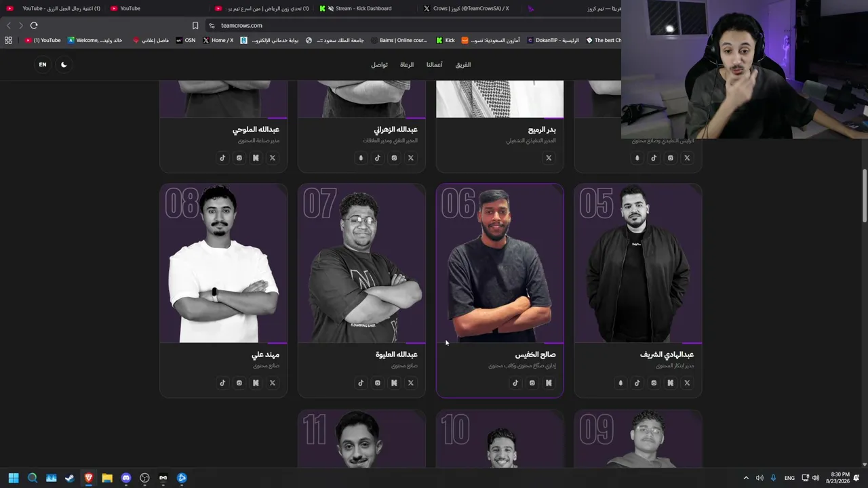Open the Home / X bookmark
Image resolution: width=868 pixels, height=488 pixels.
pyautogui.click(x=218, y=41)
